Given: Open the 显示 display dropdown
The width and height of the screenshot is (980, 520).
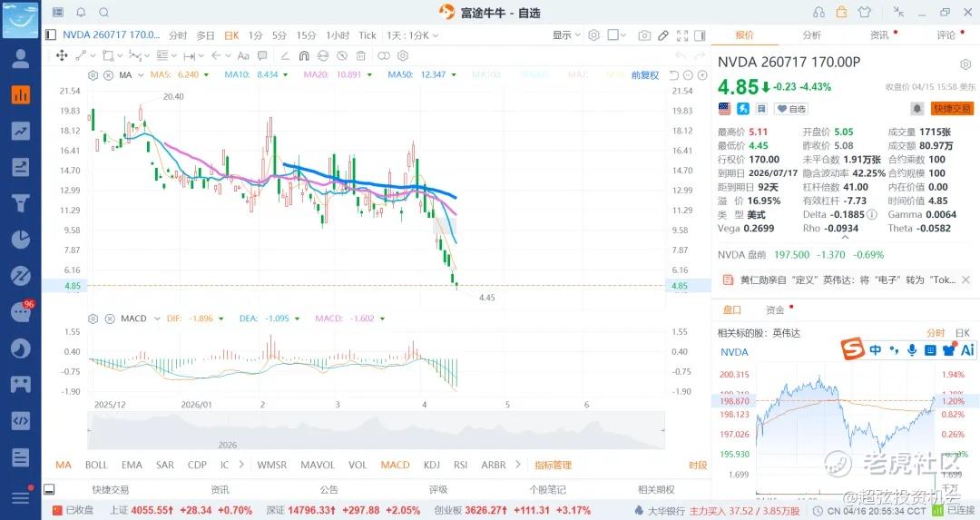Looking at the screenshot, I should pyautogui.click(x=566, y=35).
